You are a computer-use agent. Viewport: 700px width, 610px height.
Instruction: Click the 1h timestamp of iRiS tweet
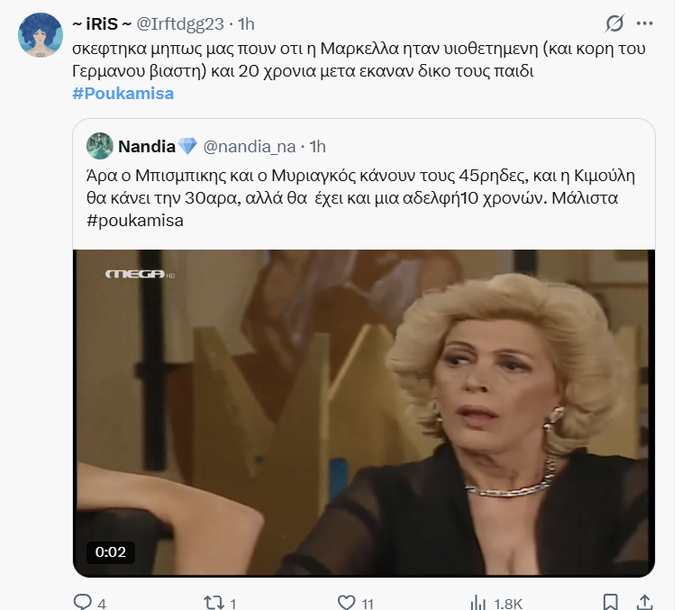click(x=247, y=23)
